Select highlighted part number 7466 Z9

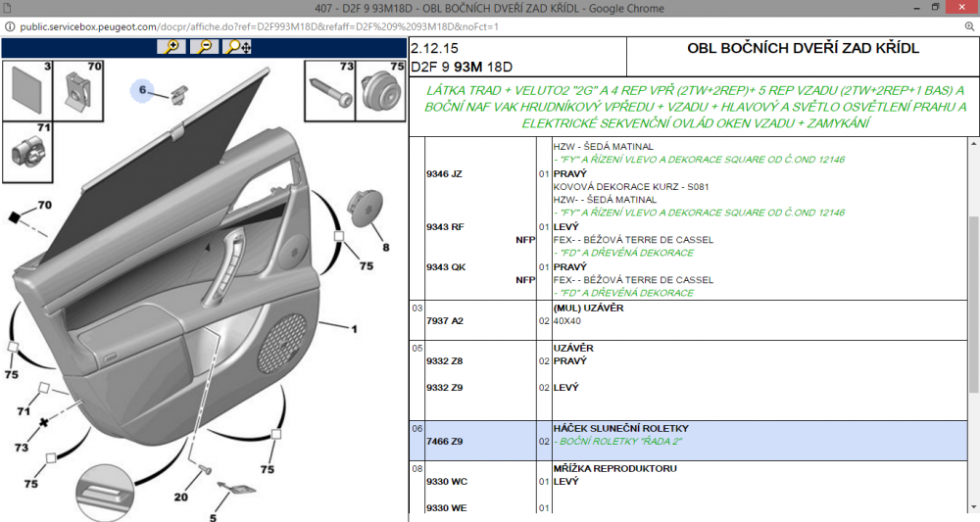tap(444, 441)
